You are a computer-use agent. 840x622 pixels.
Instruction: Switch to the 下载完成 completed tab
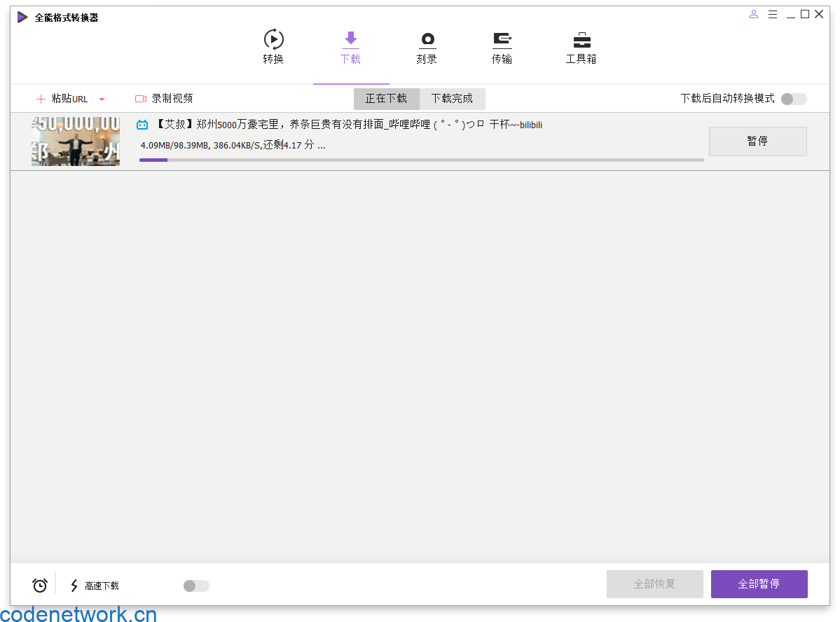pos(452,98)
